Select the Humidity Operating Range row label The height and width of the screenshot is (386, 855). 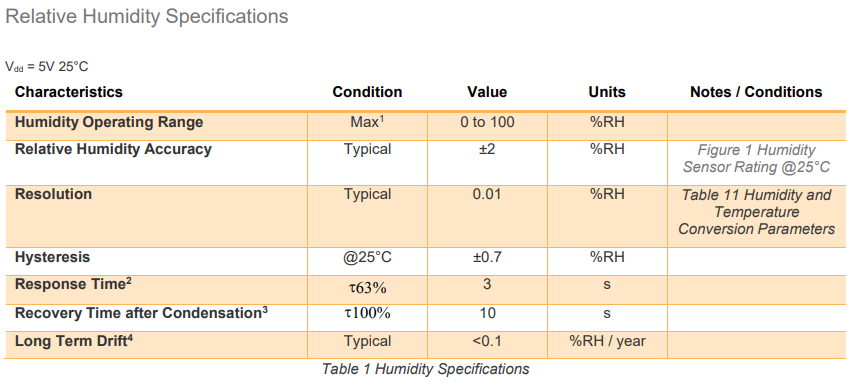coord(109,122)
